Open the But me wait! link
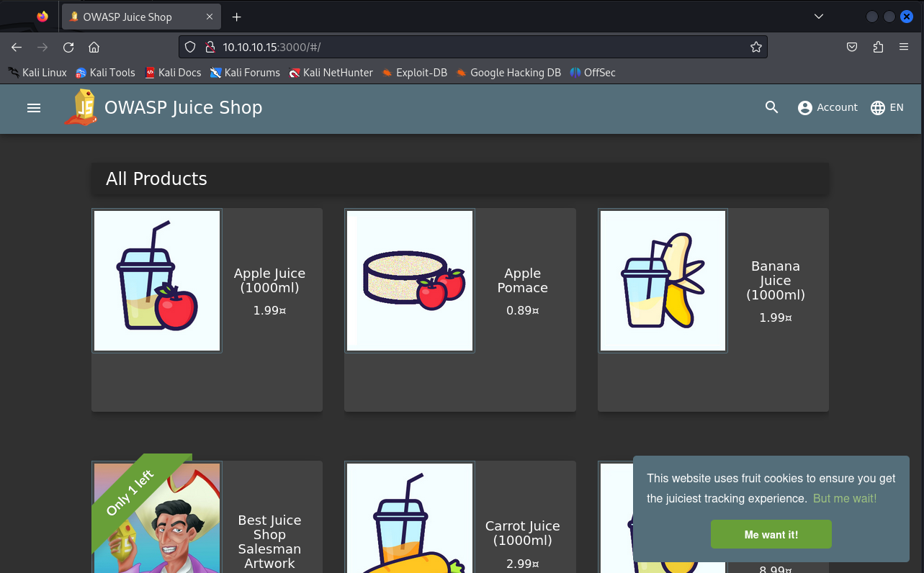The image size is (924, 573). pos(845,498)
